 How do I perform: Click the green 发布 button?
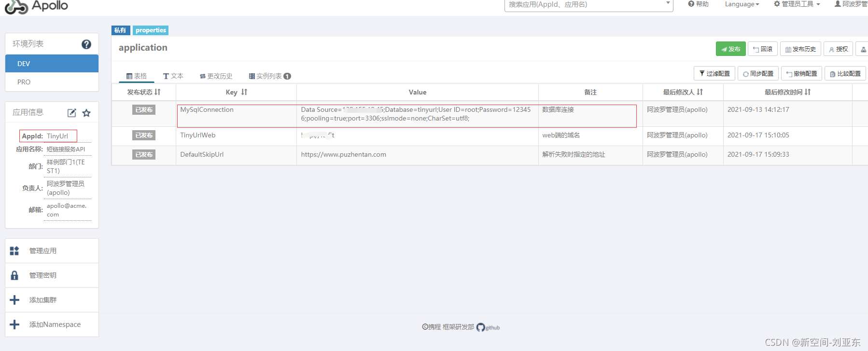pos(731,49)
